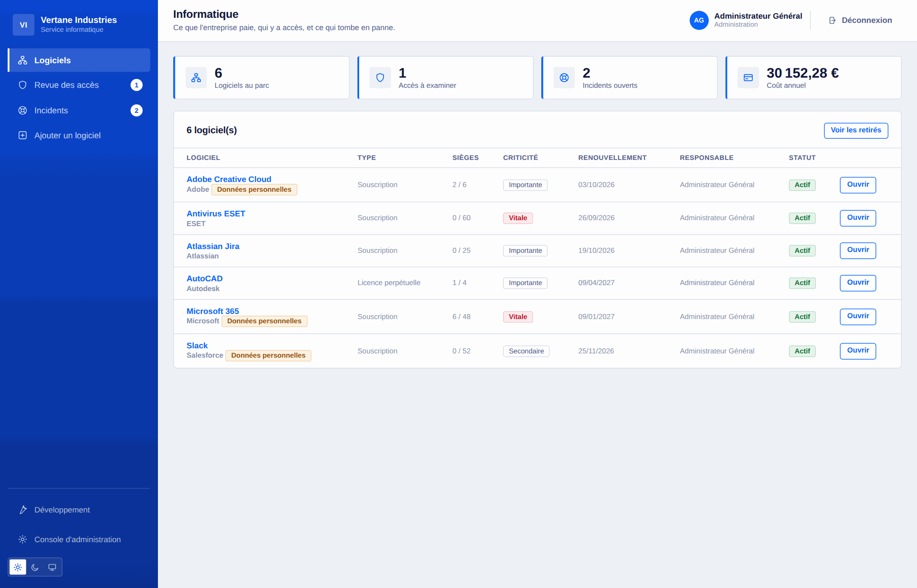Click the Accès à examiner stat card

coord(445,78)
